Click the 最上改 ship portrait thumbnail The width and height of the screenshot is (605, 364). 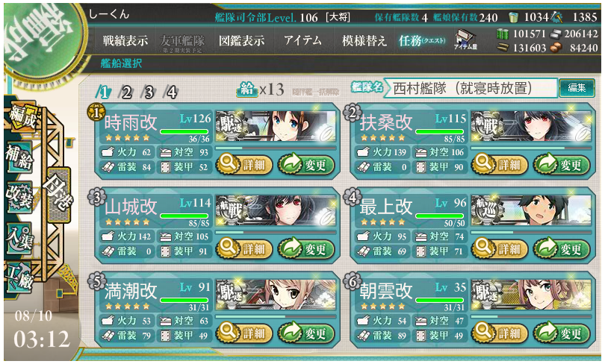[x=531, y=210]
